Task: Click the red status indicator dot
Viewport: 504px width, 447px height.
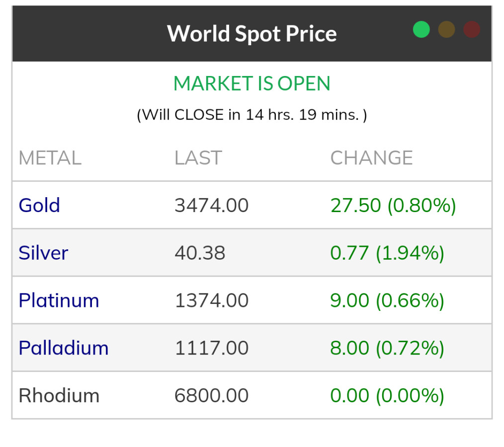Action: [x=471, y=30]
